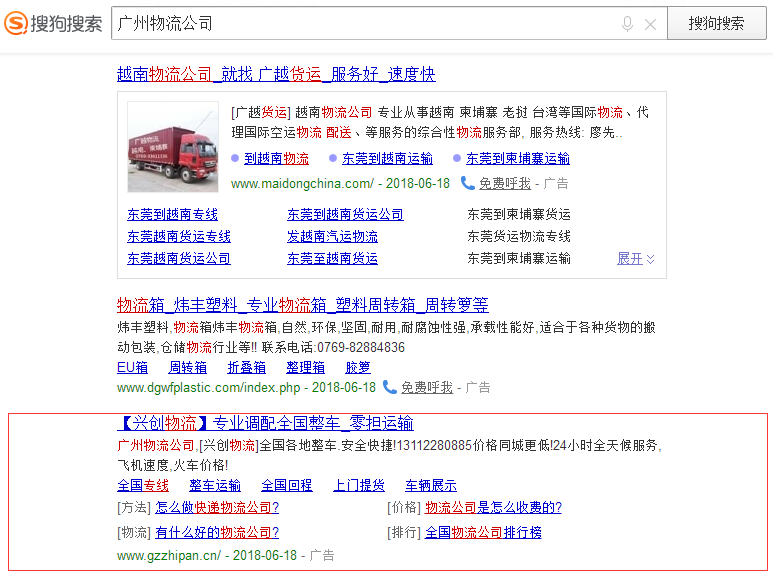
Task: Open 到越南物流 sub-link
Action: [x=277, y=159]
